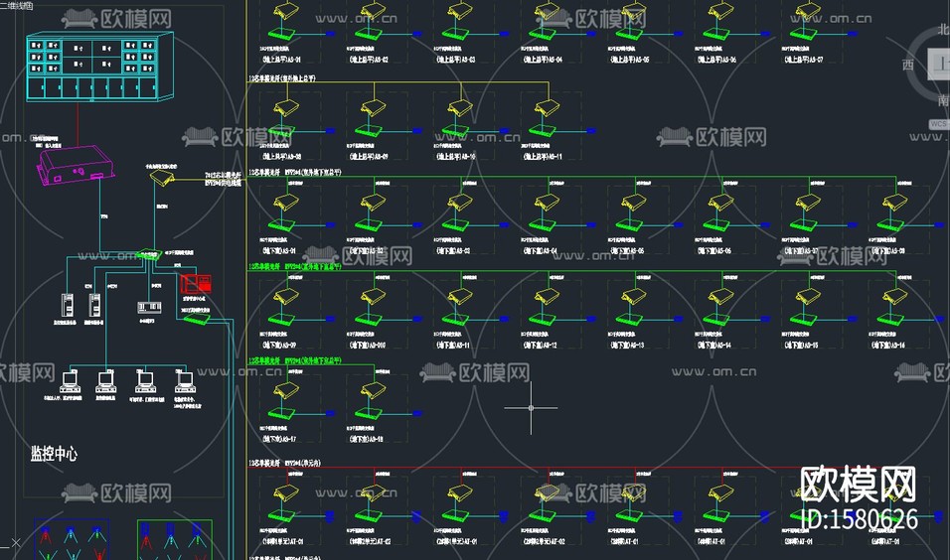Viewport: 950px width, 560px height.
Task: Select the green switch above (地下室)AS-12
Action: coord(543,319)
